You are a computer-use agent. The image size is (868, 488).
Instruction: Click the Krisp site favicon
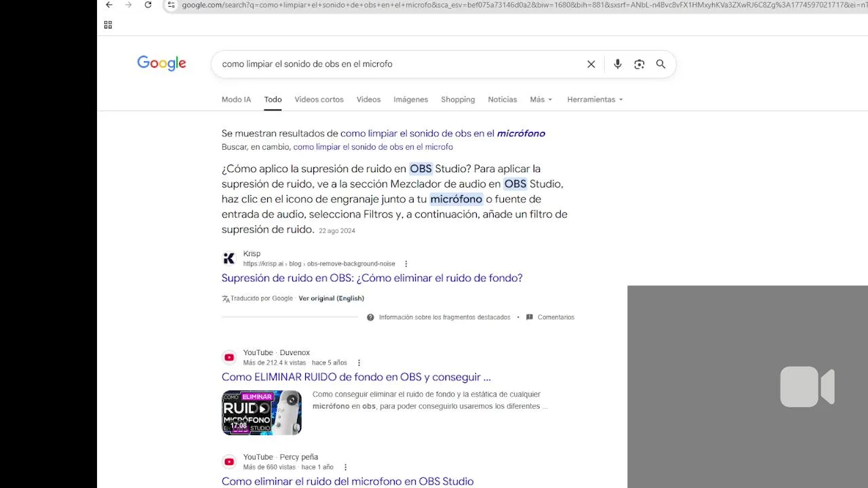[229, 258]
